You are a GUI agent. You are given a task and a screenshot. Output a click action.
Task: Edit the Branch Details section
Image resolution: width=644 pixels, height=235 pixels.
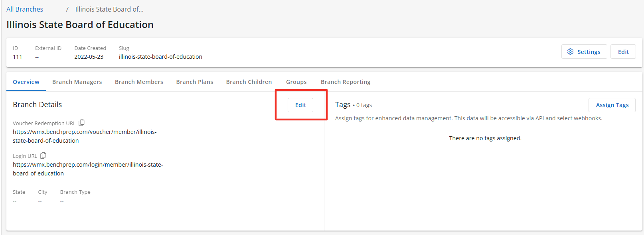coord(300,105)
